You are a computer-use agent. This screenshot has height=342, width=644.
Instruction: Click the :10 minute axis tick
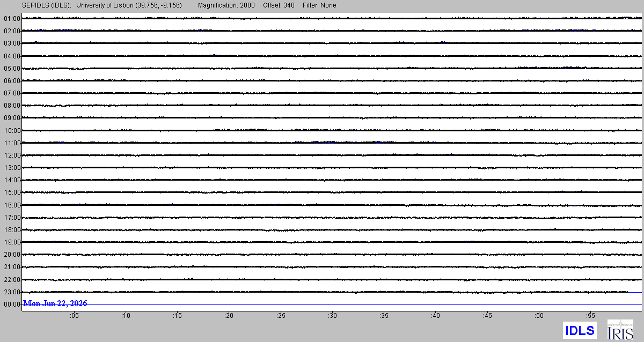(126, 316)
